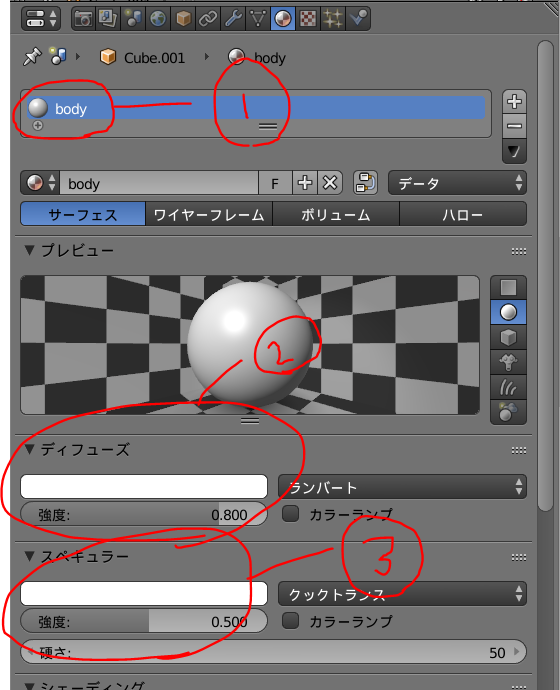This screenshot has height=690, width=560.
Task: Collapse the ディフューズ panel
Action: 29,449
